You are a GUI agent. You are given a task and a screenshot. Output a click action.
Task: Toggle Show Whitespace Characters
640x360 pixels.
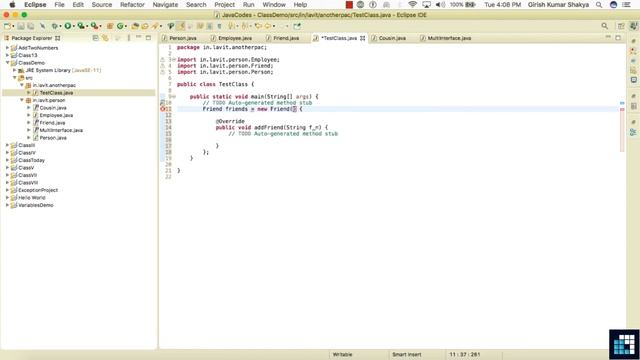tap(220, 26)
